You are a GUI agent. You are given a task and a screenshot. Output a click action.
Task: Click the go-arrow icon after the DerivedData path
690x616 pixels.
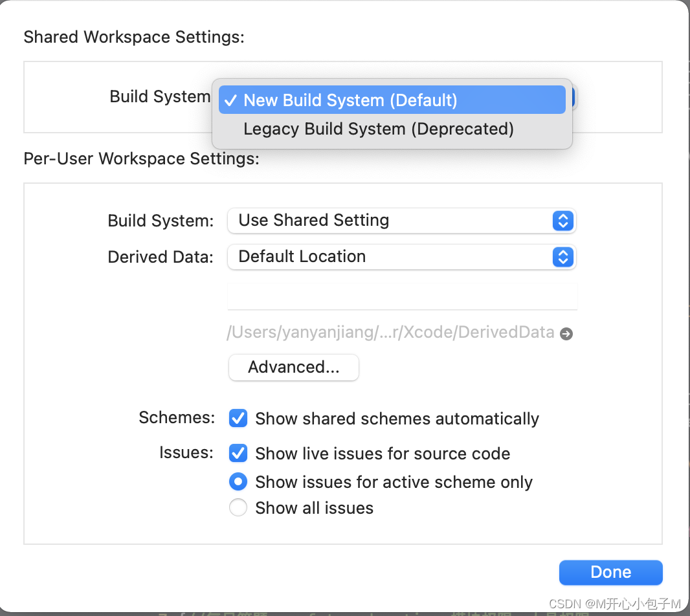tap(566, 333)
